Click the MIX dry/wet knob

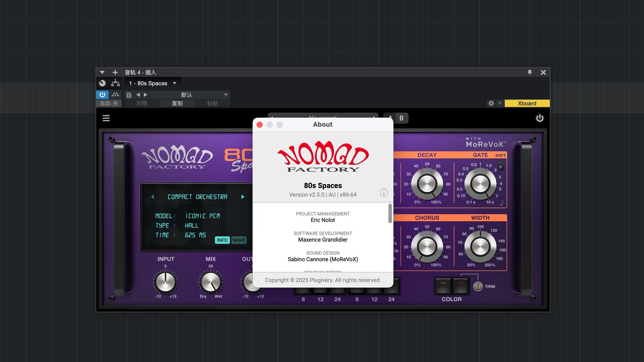pos(211,282)
